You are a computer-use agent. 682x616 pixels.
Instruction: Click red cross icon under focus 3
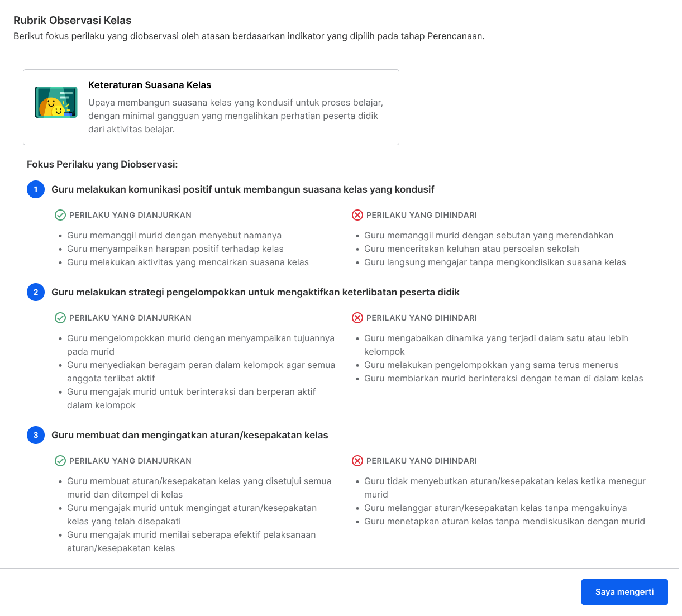tap(357, 461)
